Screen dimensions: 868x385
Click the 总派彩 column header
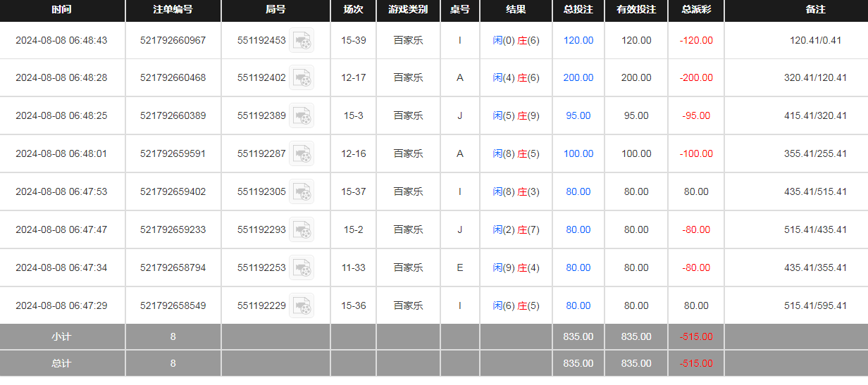click(x=696, y=10)
